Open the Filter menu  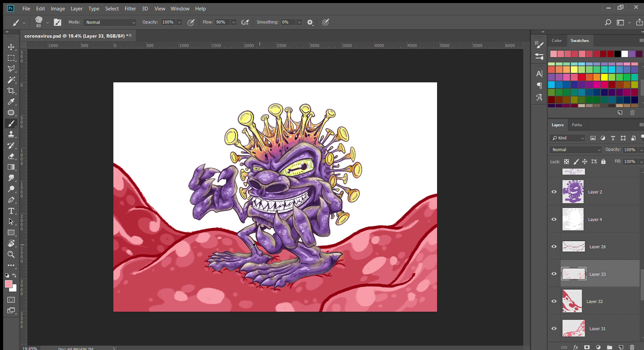click(130, 9)
